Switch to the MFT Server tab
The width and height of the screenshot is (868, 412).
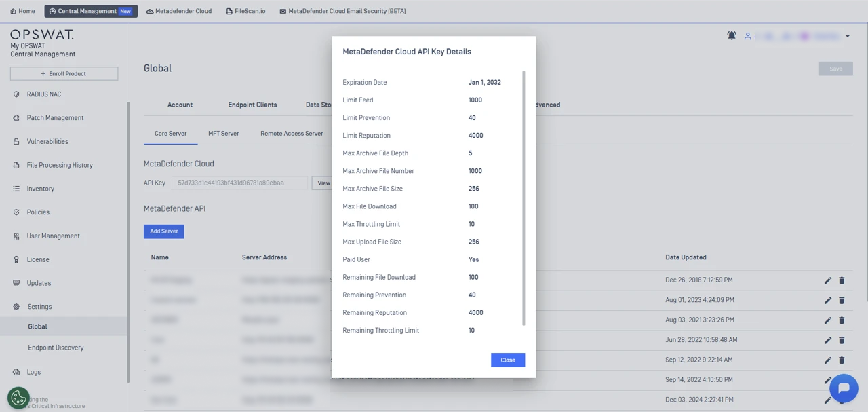click(223, 134)
